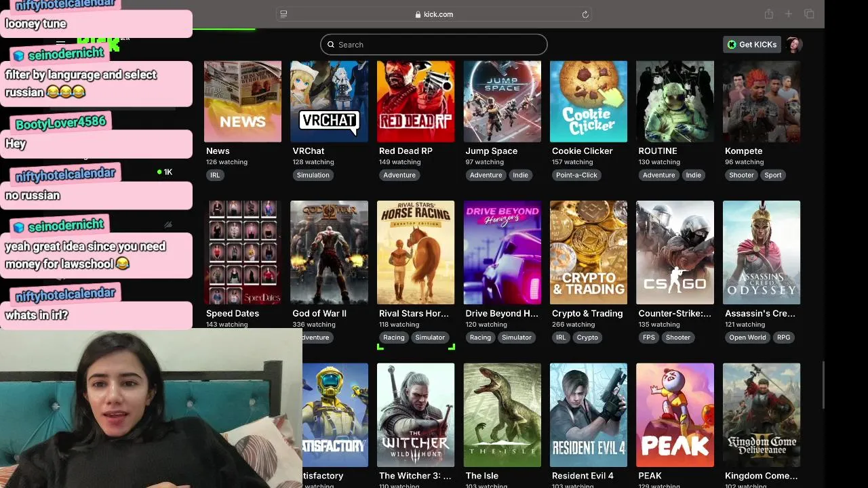Open the CS:GO cover image
Image resolution: width=868 pixels, height=488 pixels.
[x=675, y=252]
